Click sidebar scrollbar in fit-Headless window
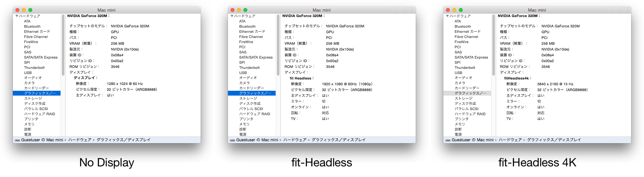 278,45
